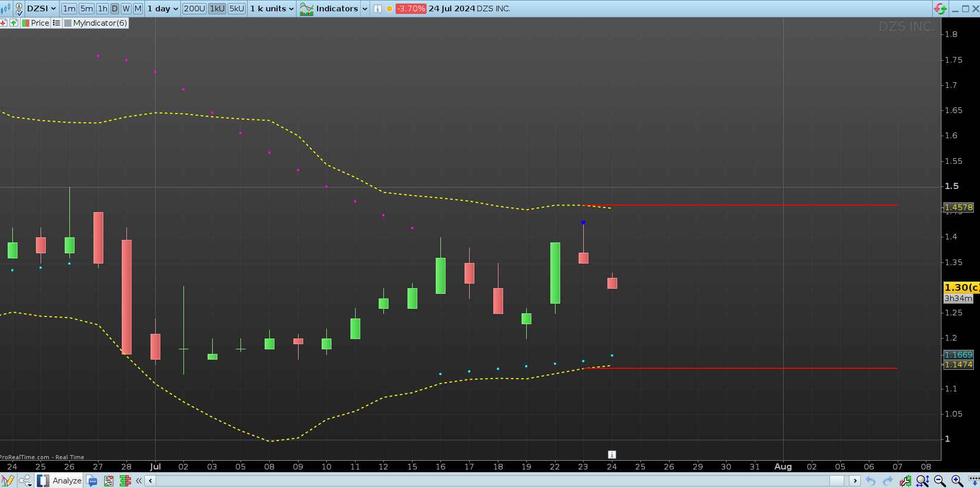The image size is (980, 488).
Task: Click the info icon in the top toolbar
Action: pos(378,9)
